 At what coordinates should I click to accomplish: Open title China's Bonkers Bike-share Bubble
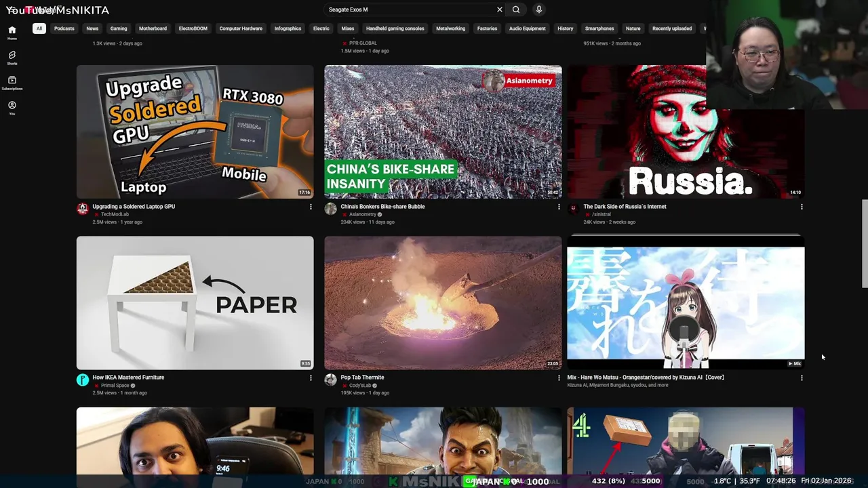[382, 207]
